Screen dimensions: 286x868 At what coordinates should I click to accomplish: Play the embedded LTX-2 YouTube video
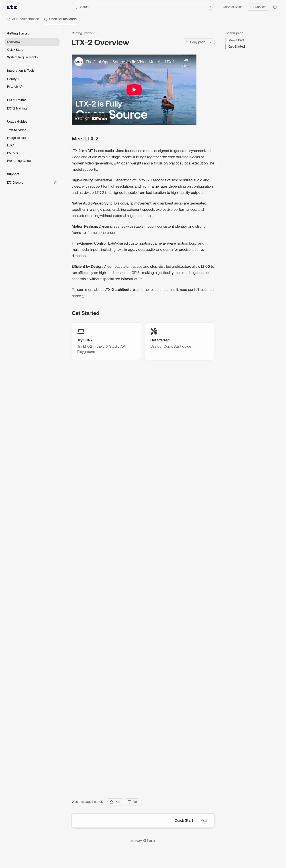[x=134, y=90]
